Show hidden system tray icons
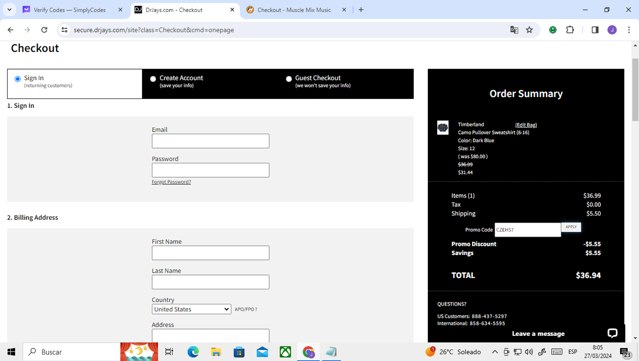Screen dimensions: 639x361 [495, 352]
